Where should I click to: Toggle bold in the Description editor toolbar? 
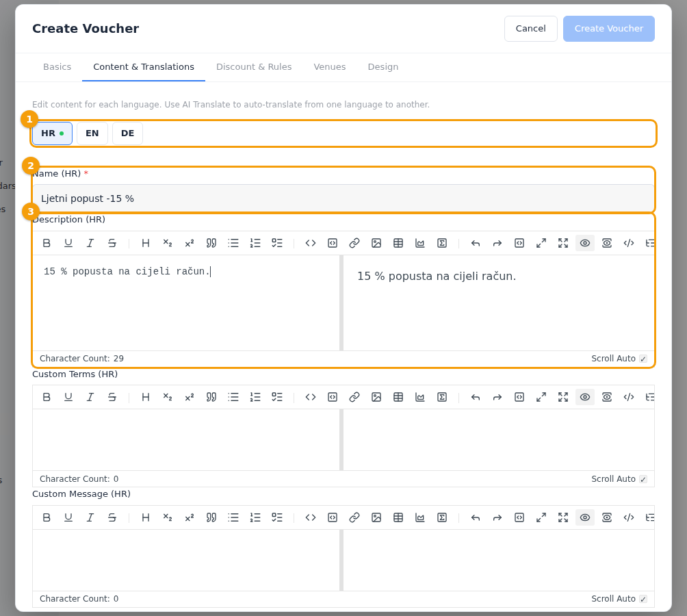pyautogui.click(x=47, y=243)
